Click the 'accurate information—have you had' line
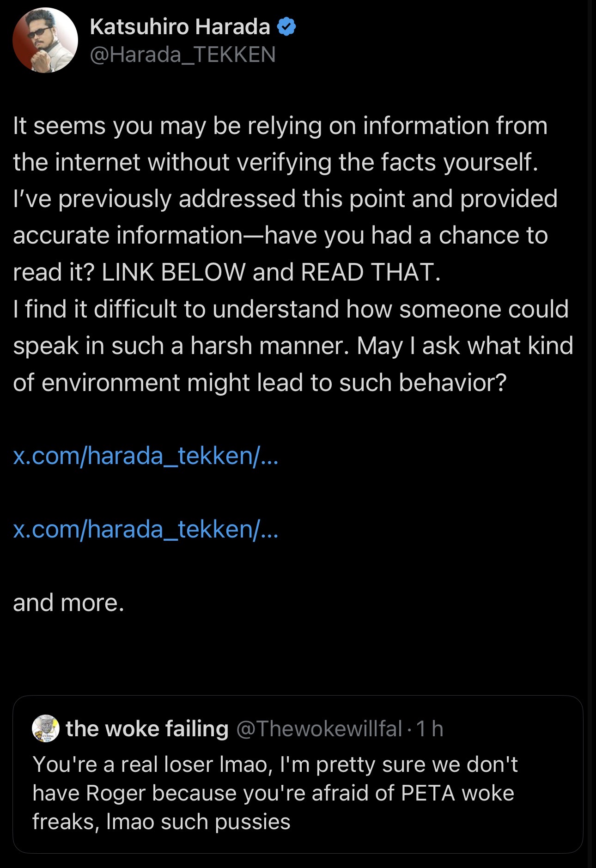The width and height of the screenshot is (596, 868). tap(280, 235)
